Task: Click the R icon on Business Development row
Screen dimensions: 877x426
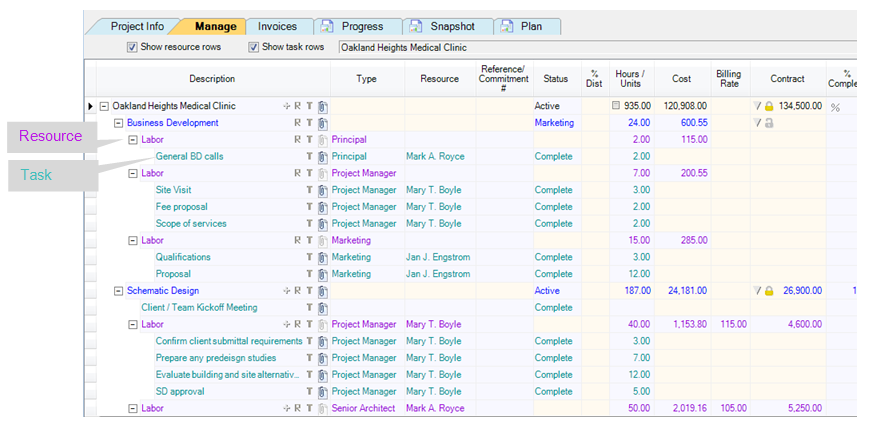Action: tap(297, 123)
